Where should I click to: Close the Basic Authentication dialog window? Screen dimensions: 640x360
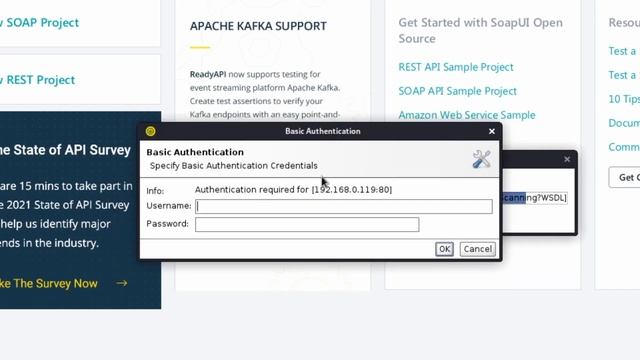click(492, 131)
